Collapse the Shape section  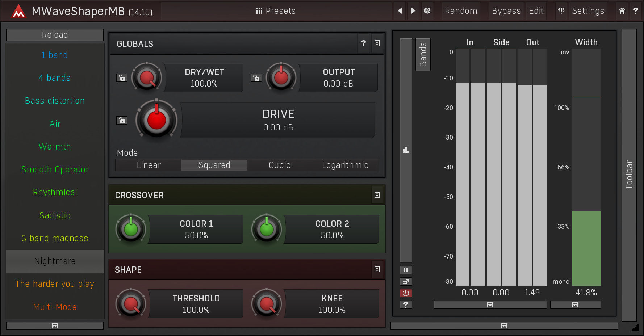point(377,269)
